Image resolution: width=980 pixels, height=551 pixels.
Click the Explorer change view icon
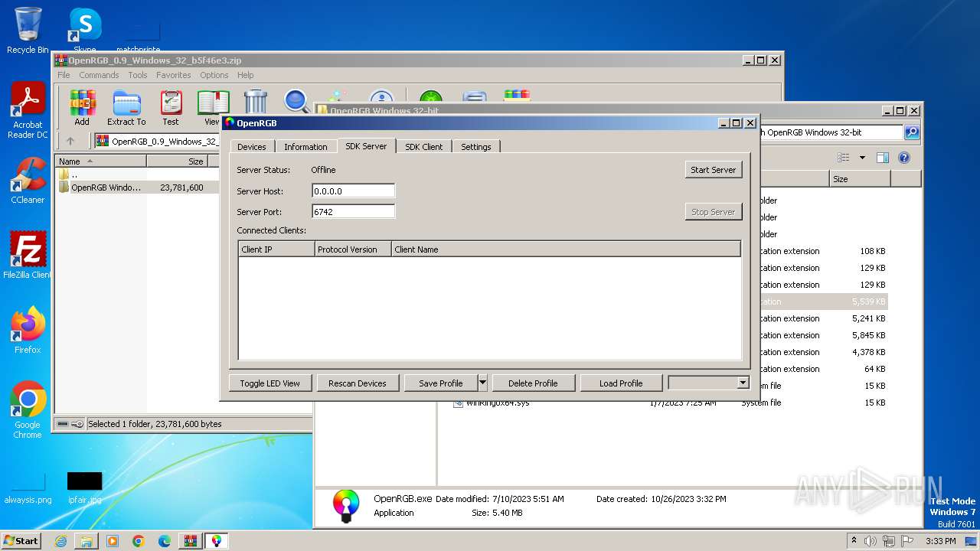coord(844,158)
